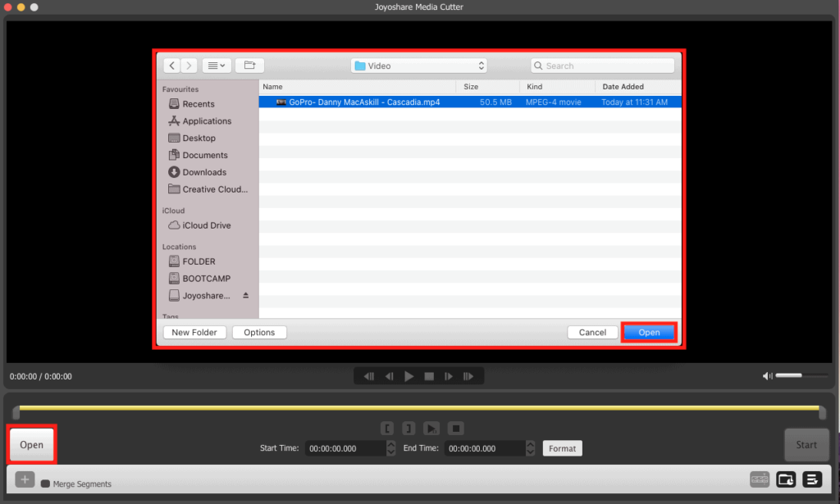Stop segment preview

click(x=456, y=428)
